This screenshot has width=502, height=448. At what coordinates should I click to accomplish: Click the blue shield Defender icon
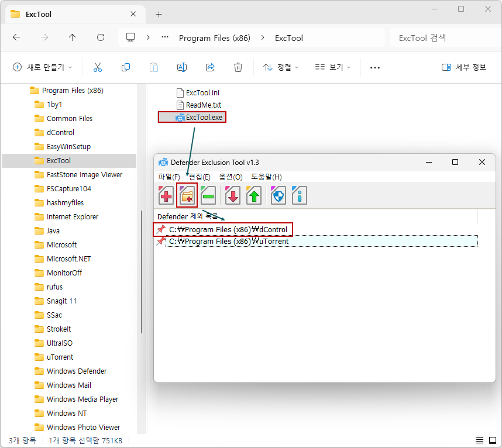pyautogui.click(x=278, y=195)
